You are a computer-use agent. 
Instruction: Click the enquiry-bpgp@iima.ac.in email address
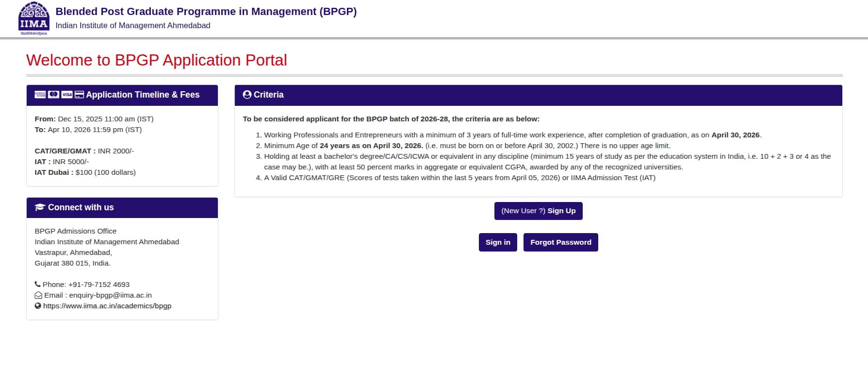[x=110, y=295]
